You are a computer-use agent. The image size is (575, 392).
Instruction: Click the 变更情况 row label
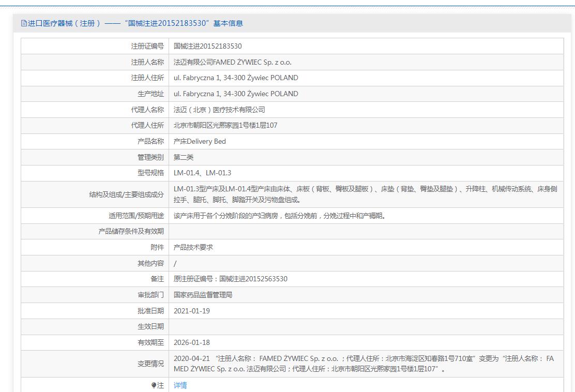click(x=150, y=364)
